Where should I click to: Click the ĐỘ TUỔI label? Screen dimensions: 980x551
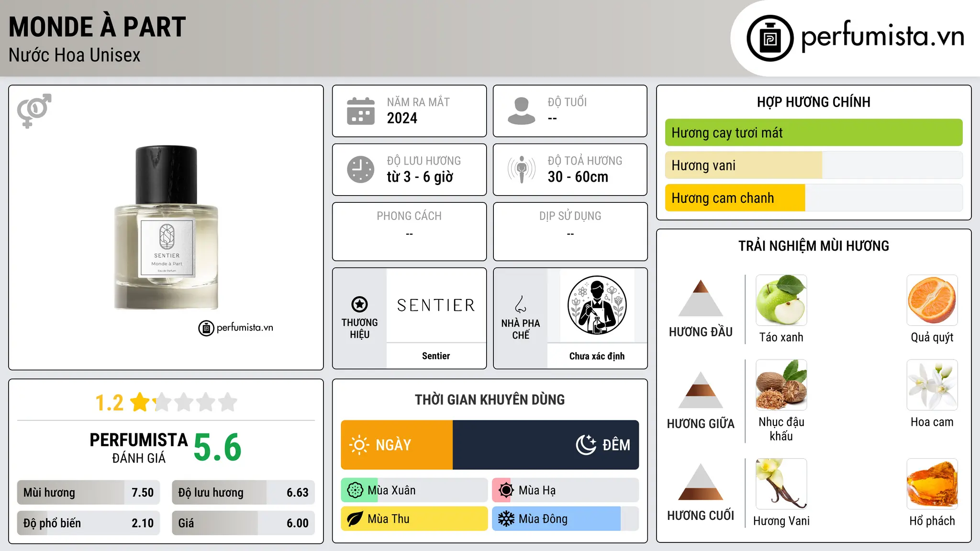point(567,102)
